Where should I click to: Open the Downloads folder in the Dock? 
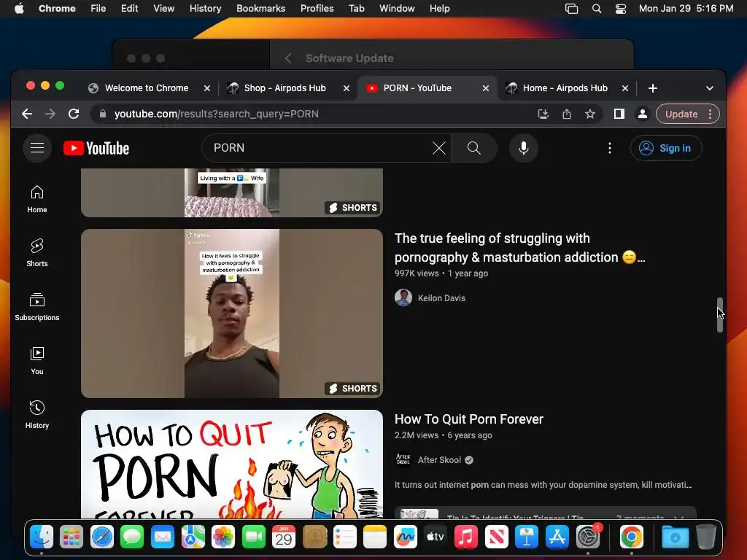click(675, 537)
